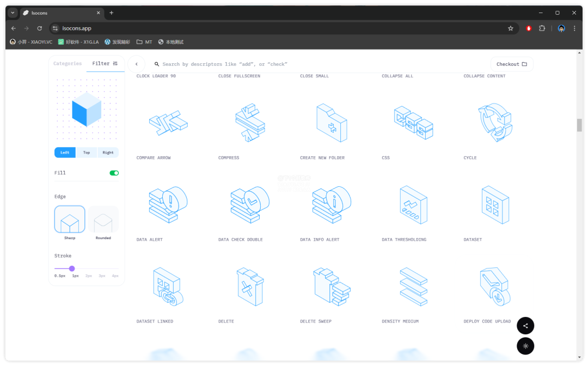This screenshot has width=588, height=366.
Task: Click the COLLAPSE CONTENT label
Action: click(485, 76)
